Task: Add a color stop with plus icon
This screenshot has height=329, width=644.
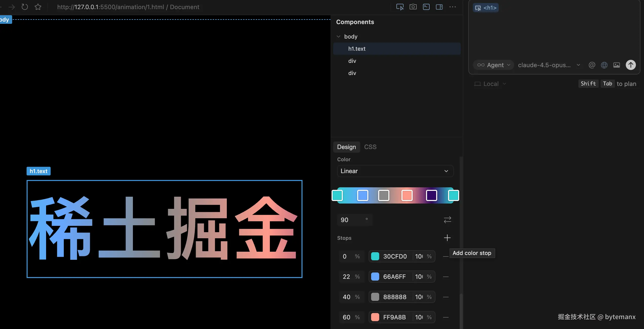Action: [447, 238]
